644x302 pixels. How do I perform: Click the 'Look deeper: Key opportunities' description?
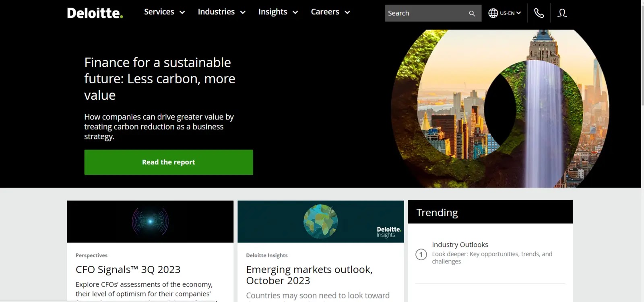492,258
